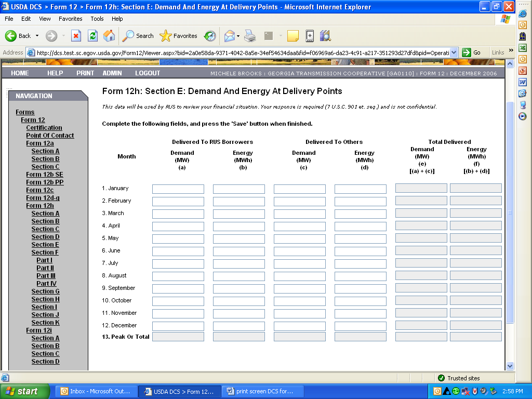This screenshot has width=532, height=399.
Task: Click Search in the browser toolbar
Action: click(x=138, y=36)
